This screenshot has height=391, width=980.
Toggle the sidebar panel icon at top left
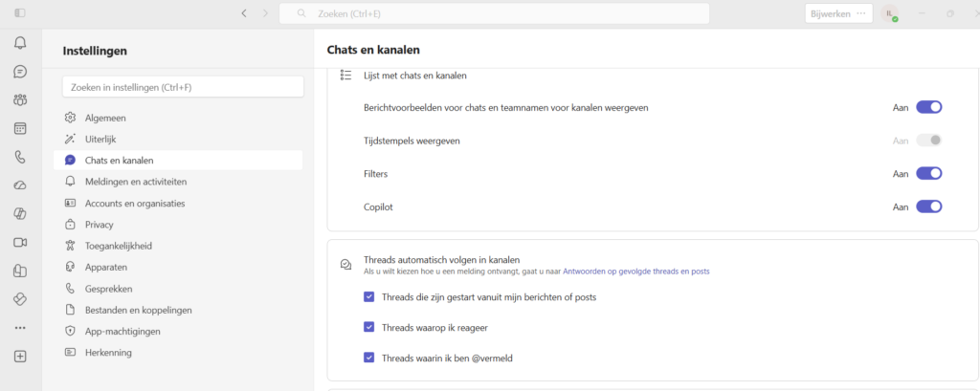(20, 12)
